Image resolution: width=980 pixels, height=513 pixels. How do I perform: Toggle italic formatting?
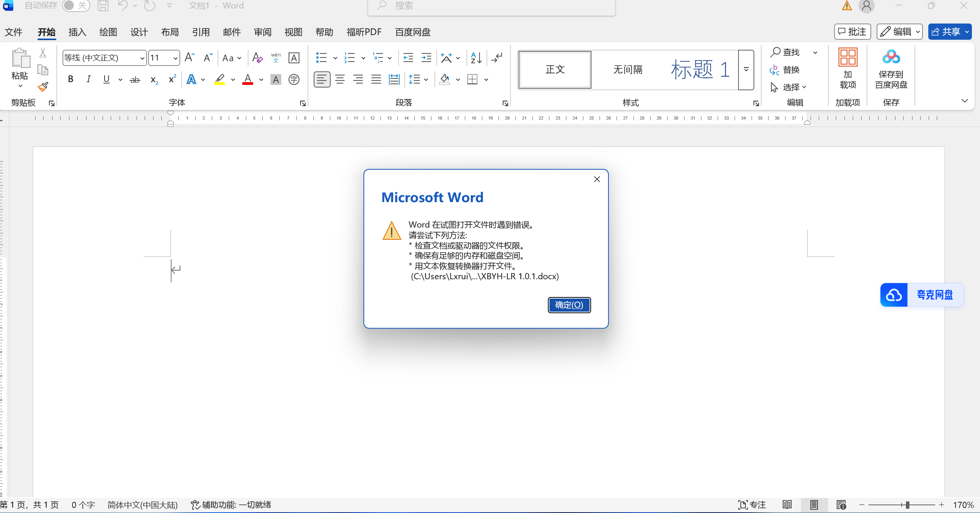tap(88, 79)
